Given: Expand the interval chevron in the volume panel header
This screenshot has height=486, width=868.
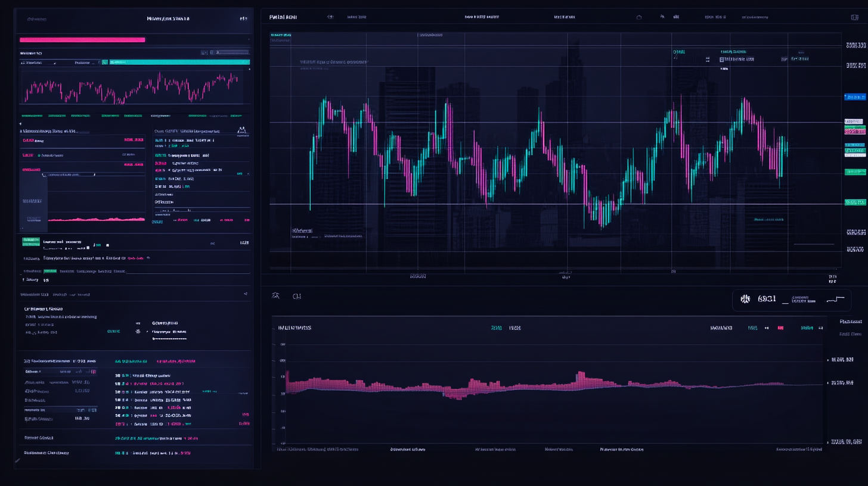Looking at the screenshot, I should tap(821, 328).
